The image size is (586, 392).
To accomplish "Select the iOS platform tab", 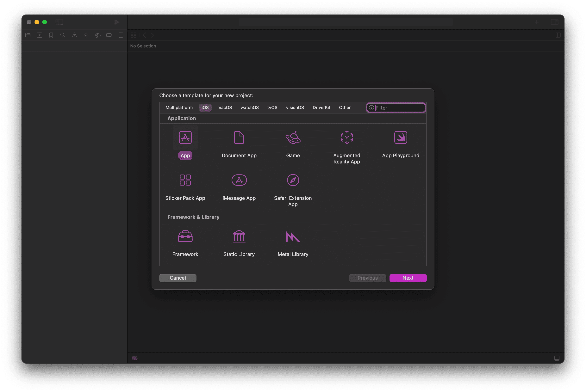I will point(205,107).
